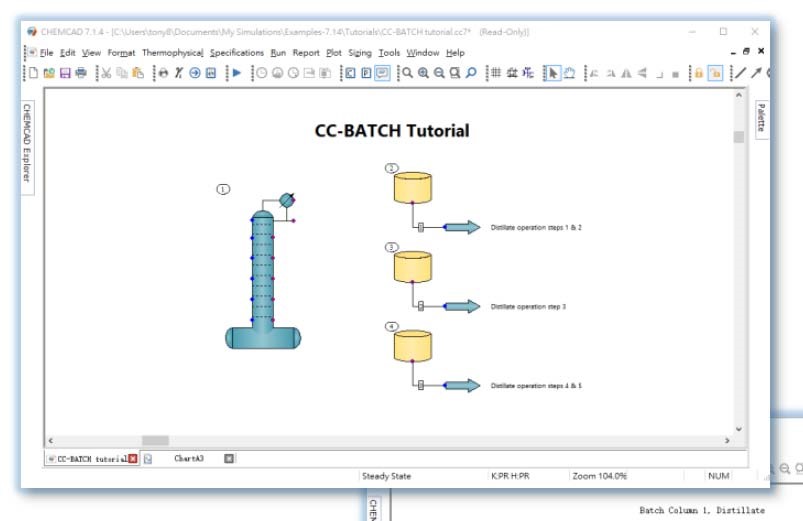This screenshot has height=521, width=803.
Task: Click the scroll-right arrow of horizontal scrollbar
Action: 727,441
